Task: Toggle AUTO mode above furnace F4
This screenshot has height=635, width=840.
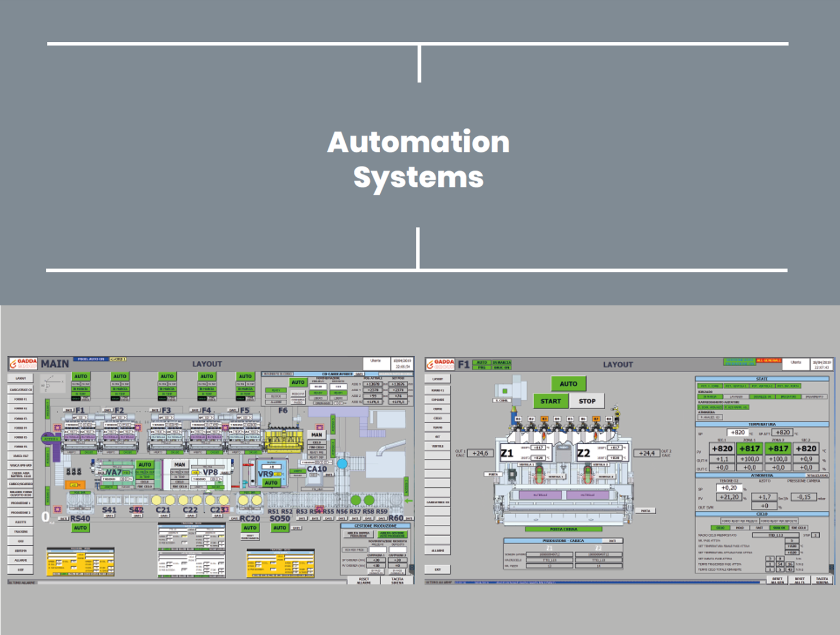Action: pyautogui.click(x=207, y=376)
